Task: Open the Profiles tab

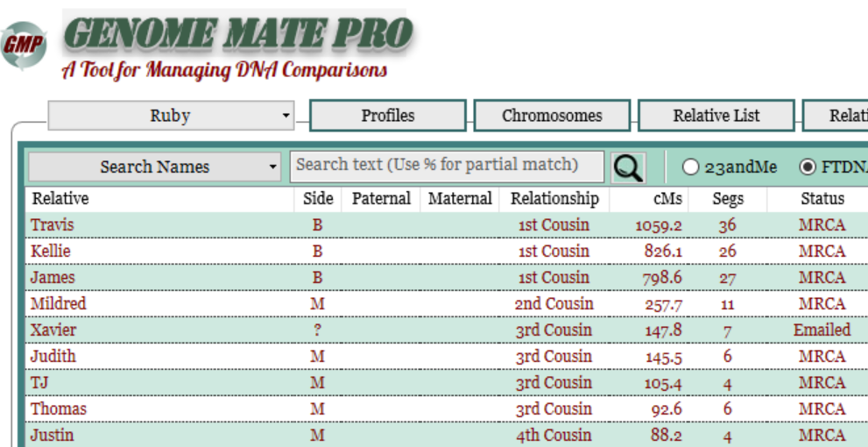Action: (388, 116)
